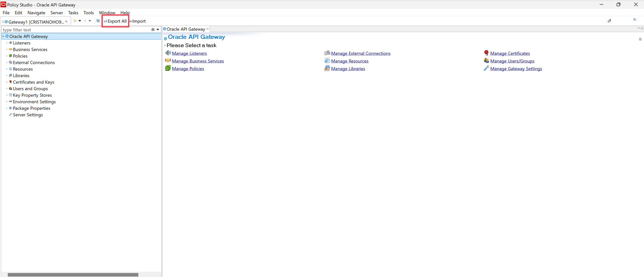Image resolution: width=644 pixels, height=277 pixels.
Task: Click the deploy connection icon at top right
Action: pos(609,21)
